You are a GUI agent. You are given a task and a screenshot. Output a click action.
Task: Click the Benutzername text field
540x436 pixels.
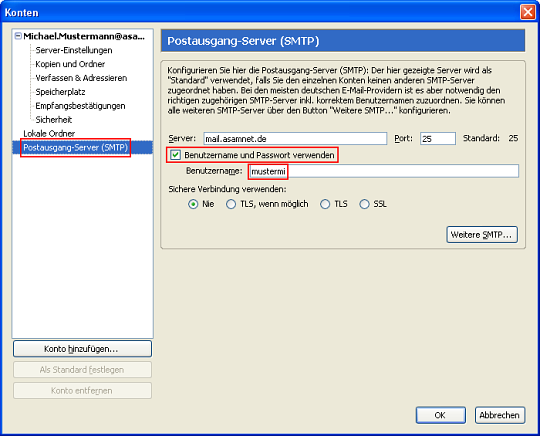click(383, 171)
